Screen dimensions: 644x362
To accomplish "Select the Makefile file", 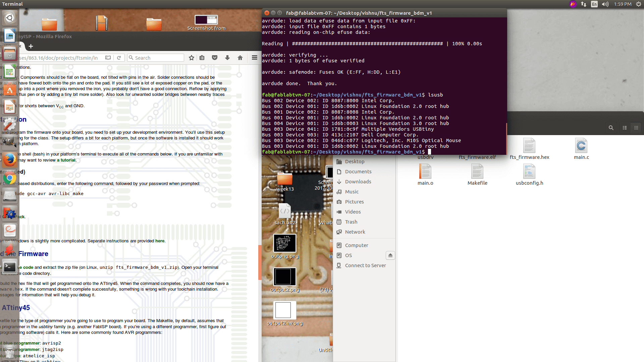I will (x=477, y=175).
